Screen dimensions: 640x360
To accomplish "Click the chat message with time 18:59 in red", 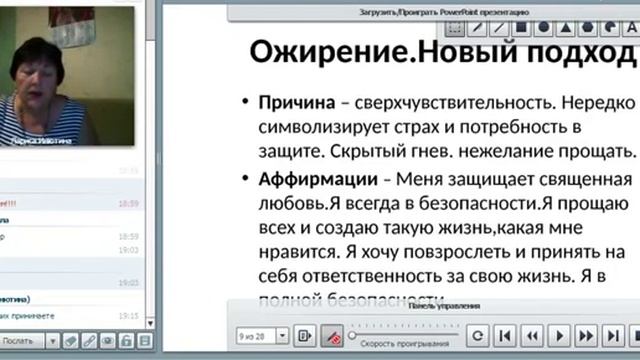I will click(72, 203).
